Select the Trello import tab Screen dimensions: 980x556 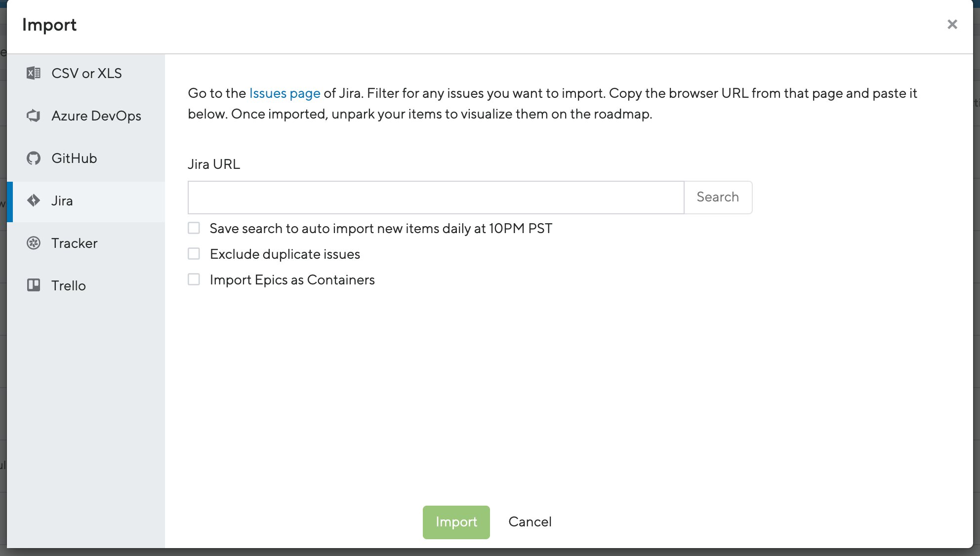pyautogui.click(x=69, y=285)
